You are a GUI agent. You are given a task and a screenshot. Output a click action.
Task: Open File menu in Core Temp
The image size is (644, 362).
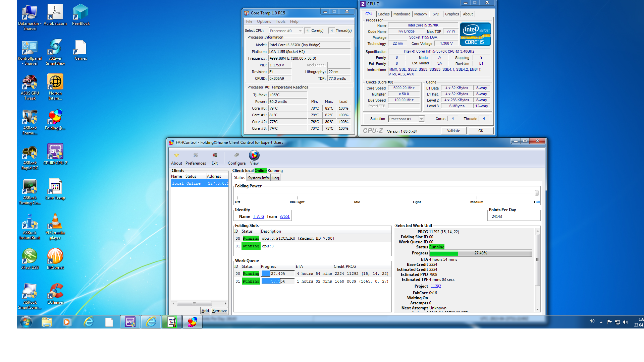click(249, 21)
